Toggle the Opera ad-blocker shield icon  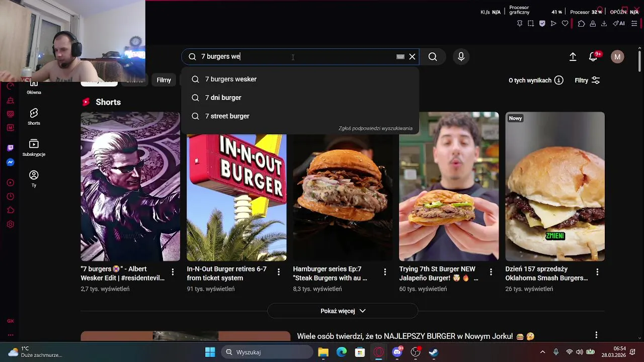(542, 24)
